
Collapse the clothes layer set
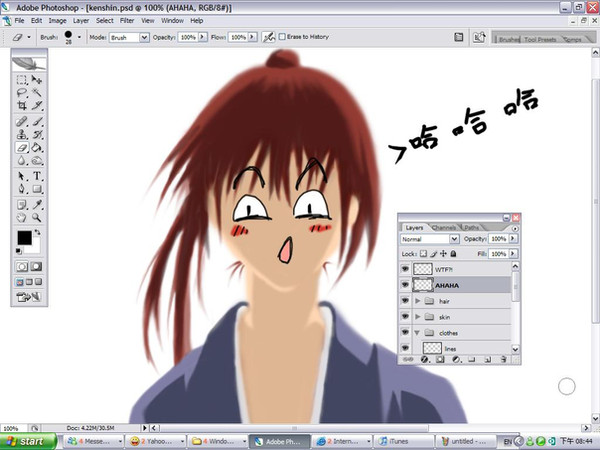(417, 333)
